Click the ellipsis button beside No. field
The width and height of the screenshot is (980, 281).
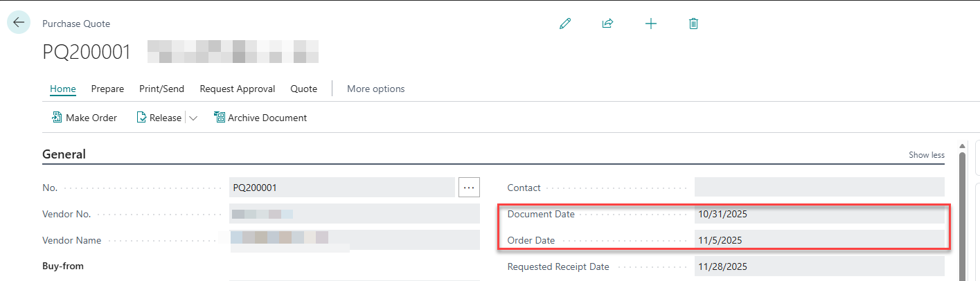click(469, 187)
